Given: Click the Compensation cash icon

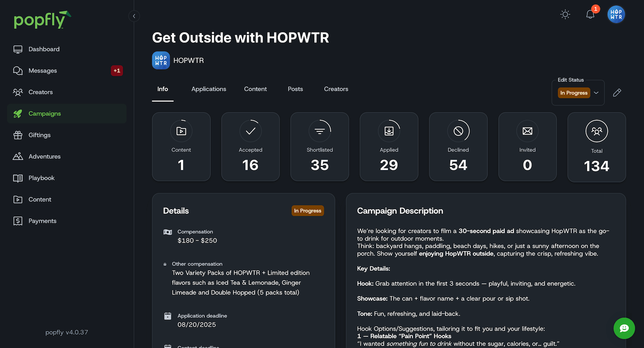Looking at the screenshot, I should click(x=168, y=232).
